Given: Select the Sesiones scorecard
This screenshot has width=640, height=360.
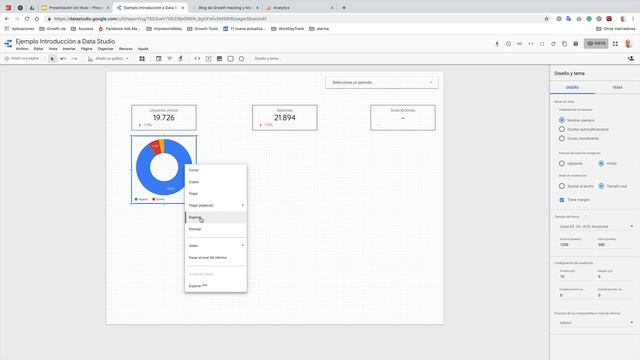Looking at the screenshot, I should click(284, 118).
